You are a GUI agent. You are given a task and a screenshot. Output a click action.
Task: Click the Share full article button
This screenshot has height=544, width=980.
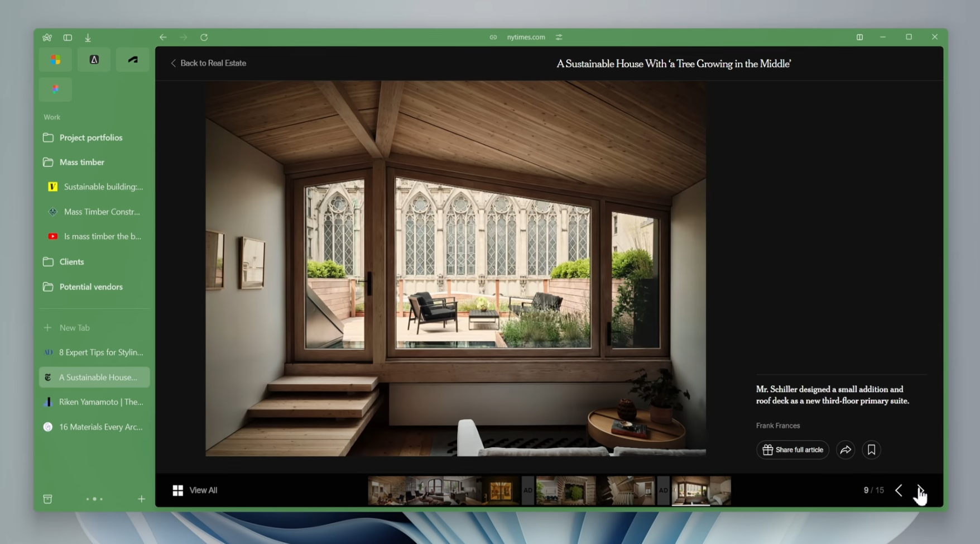click(x=792, y=450)
